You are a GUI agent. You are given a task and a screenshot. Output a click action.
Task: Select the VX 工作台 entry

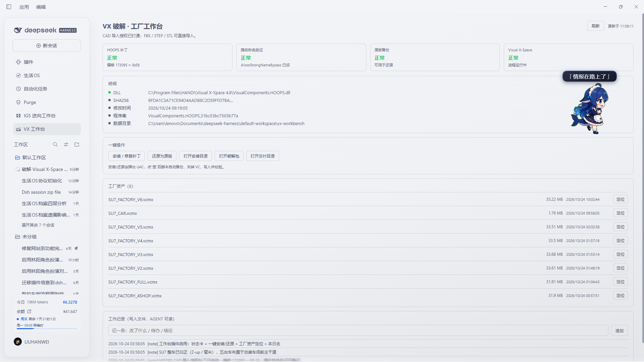[47, 129]
